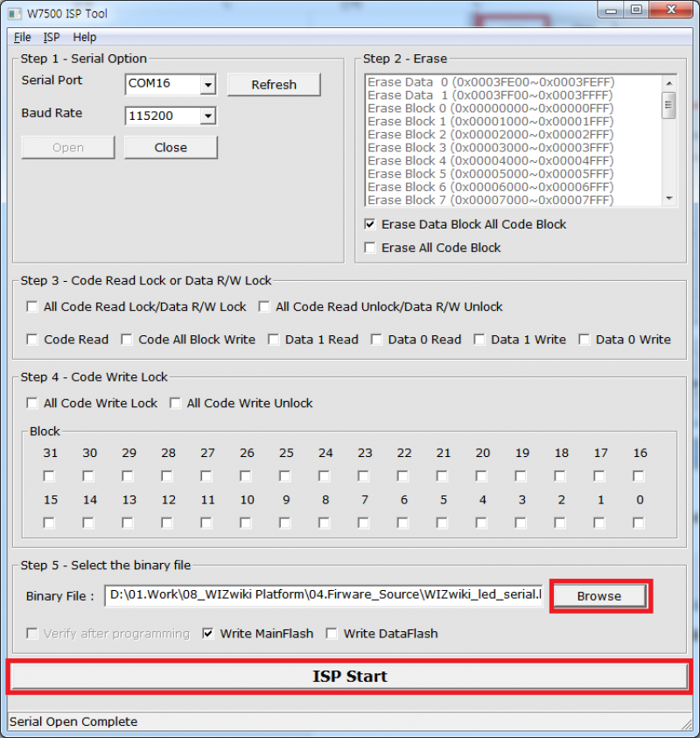The width and height of the screenshot is (700, 738).
Task: Check All Code Read Lock/Data R/W Lock
Action: 32,307
